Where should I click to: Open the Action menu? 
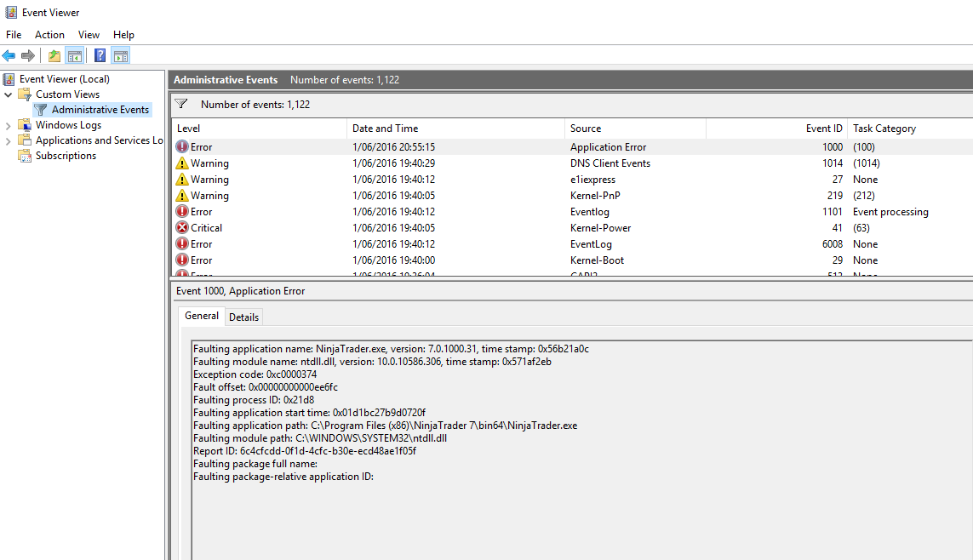click(49, 35)
